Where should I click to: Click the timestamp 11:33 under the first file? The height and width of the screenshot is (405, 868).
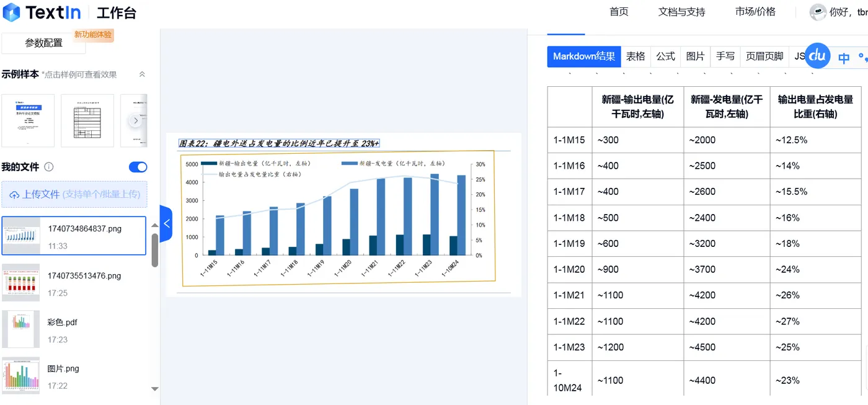click(x=58, y=246)
